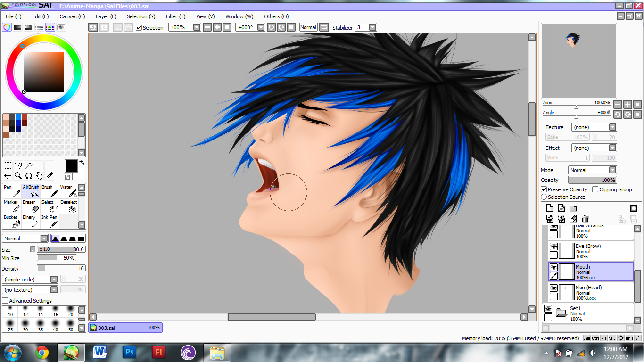The width and height of the screenshot is (644, 362).
Task: Flip canvas view horizontally
Action: [324, 27]
